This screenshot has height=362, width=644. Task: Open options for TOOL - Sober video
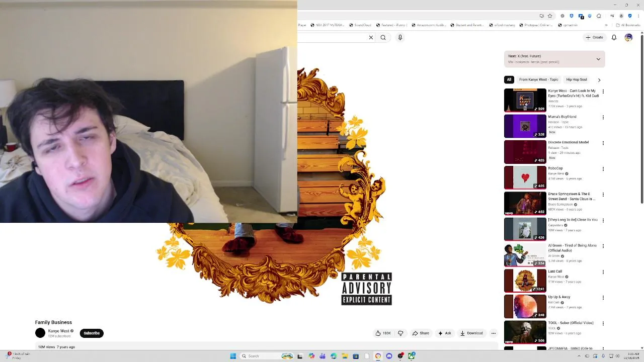[603, 323]
